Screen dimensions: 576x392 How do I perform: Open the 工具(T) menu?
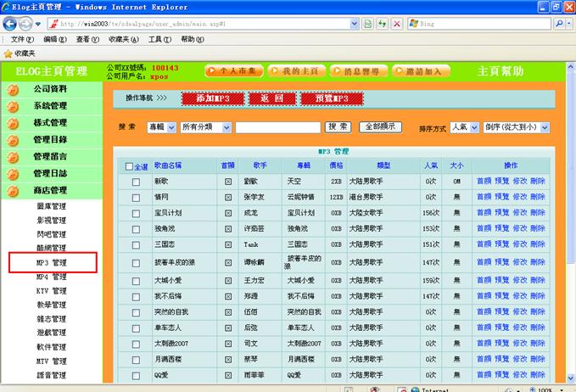pos(160,40)
